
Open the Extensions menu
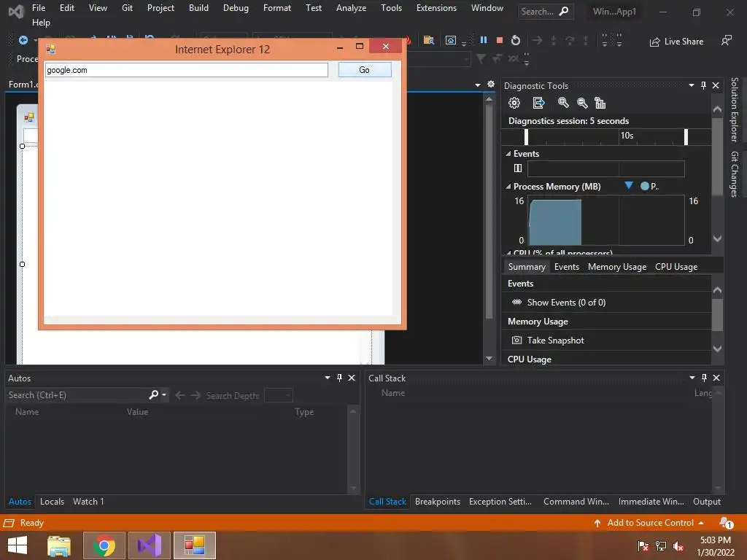436,8
